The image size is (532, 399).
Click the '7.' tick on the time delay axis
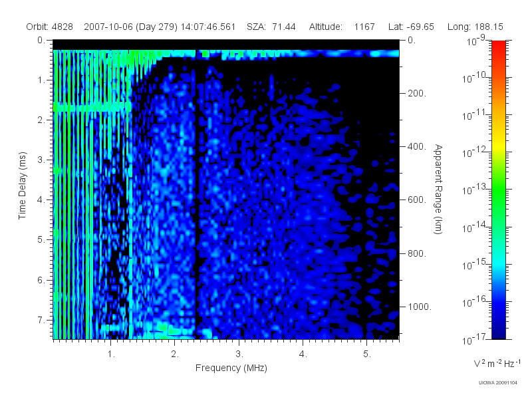(41, 320)
